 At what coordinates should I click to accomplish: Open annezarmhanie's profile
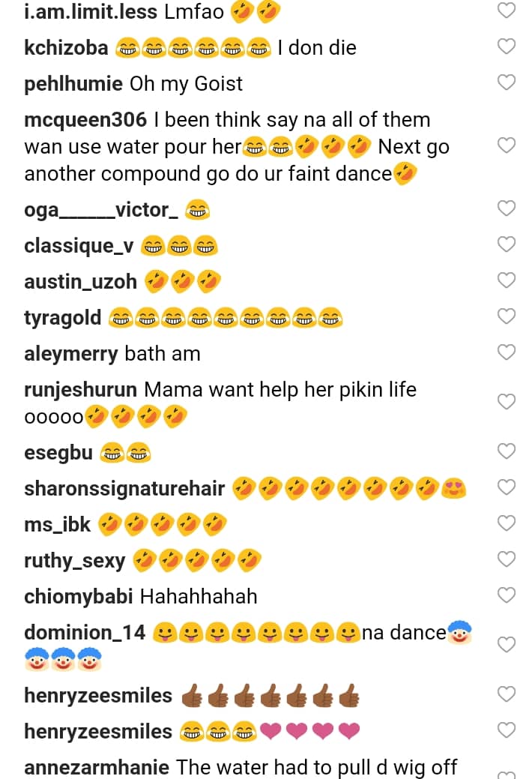pos(97,768)
